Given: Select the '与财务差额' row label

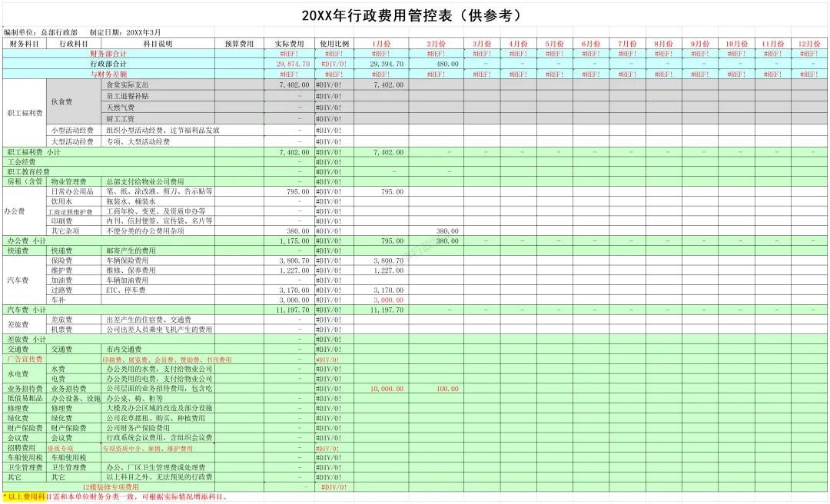Looking at the screenshot, I should point(108,74).
